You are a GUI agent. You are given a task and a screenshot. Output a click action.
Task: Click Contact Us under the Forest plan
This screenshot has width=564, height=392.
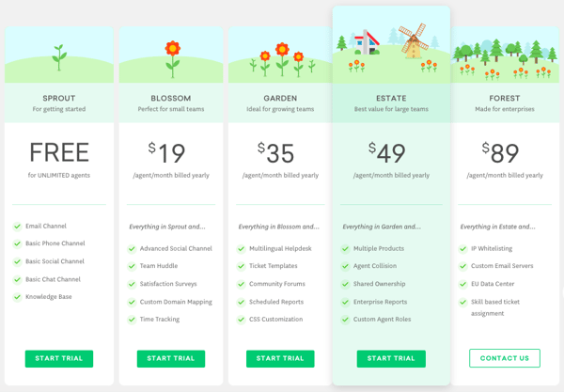pyautogui.click(x=505, y=358)
